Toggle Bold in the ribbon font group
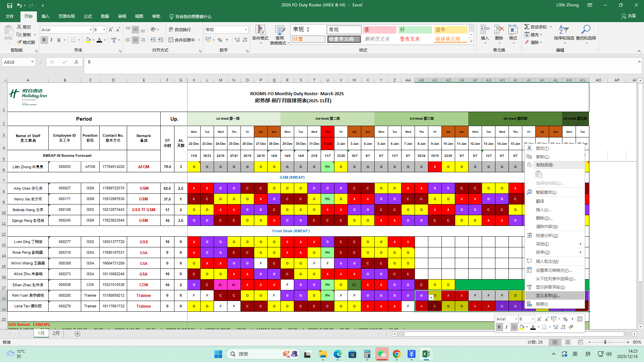This screenshot has height=362, width=644. point(44,40)
